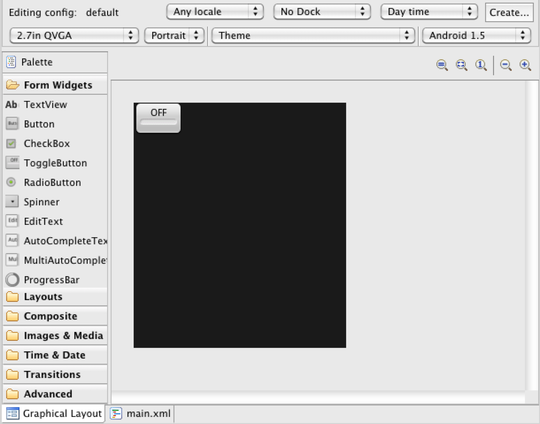Image resolution: width=540 pixels, height=424 pixels.
Task: Collapse the Form Widgets category
Action: pyautogui.click(x=55, y=85)
